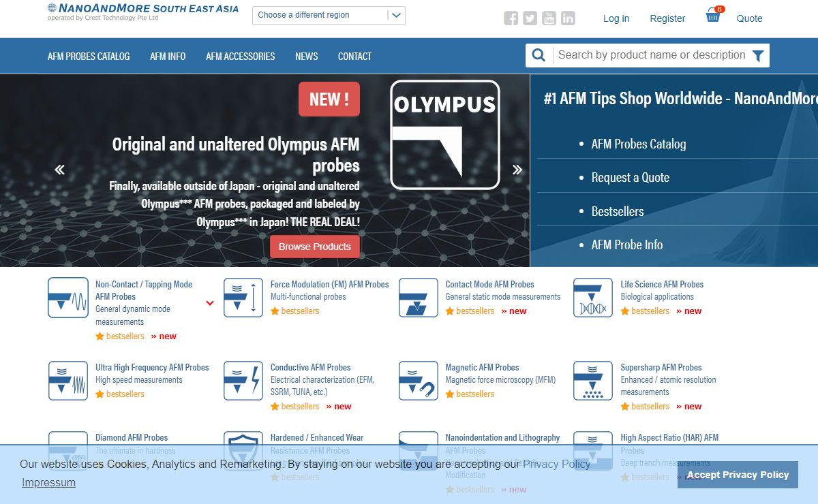Show bestsellers for Force Modulation probes
Image resolution: width=818 pixels, height=504 pixels.
[295, 311]
